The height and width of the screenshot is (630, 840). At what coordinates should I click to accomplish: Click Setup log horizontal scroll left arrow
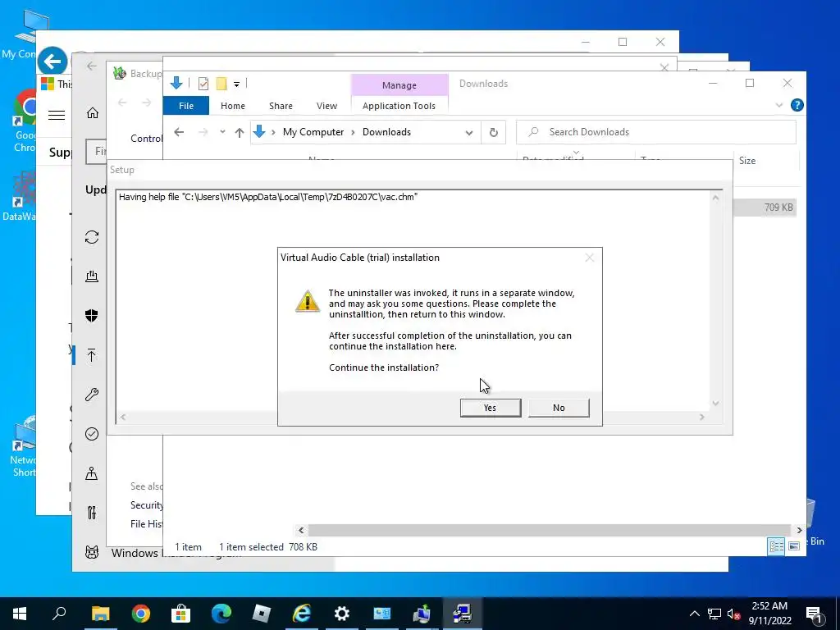tap(123, 417)
